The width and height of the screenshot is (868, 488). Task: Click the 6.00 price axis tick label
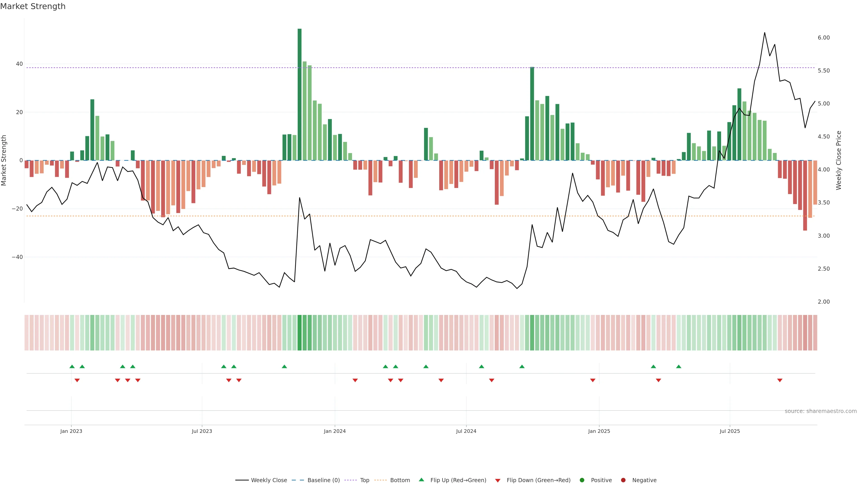[823, 38]
